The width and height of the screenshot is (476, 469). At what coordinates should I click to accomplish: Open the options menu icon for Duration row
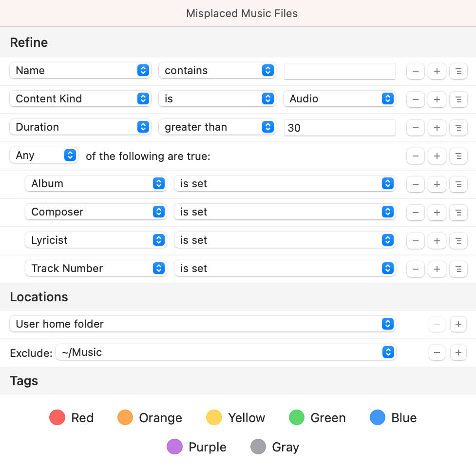(x=458, y=128)
